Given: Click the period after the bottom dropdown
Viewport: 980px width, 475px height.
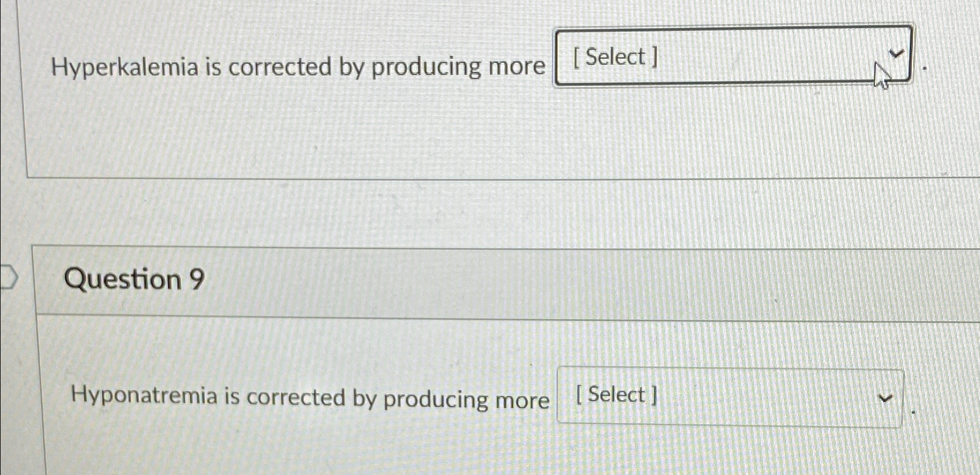Looking at the screenshot, I should (914, 411).
